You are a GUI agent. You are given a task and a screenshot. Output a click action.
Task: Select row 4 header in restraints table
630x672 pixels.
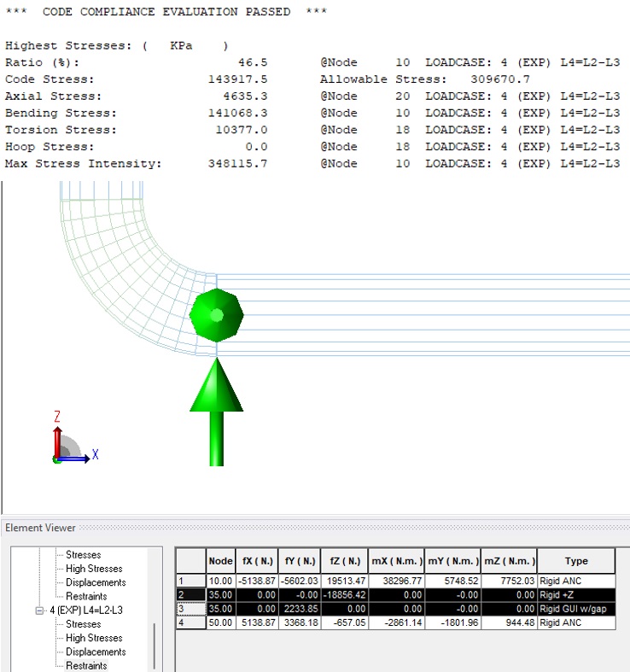(190, 622)
